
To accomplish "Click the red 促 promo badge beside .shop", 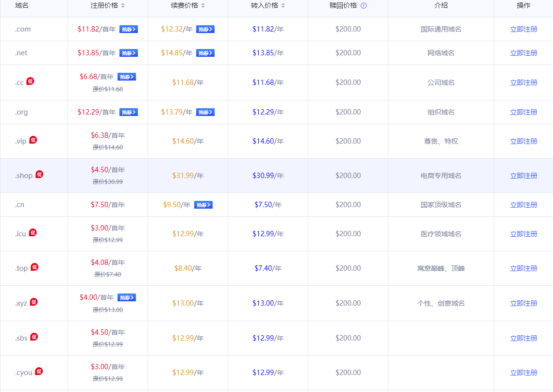I will 39,174.
